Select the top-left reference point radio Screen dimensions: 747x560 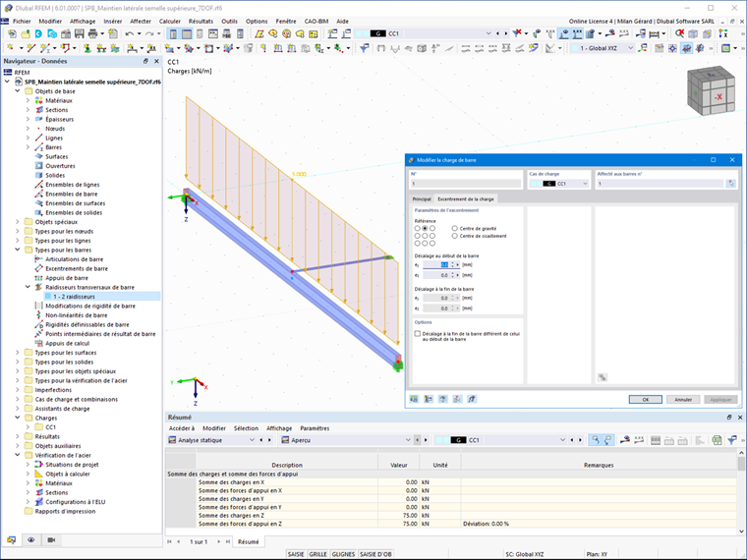tap(418, 229)
